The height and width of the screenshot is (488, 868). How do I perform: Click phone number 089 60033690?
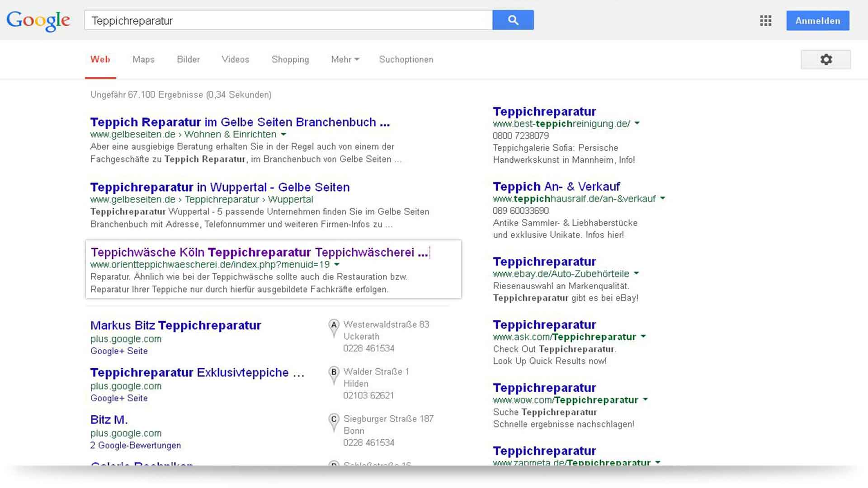[x=521, y=211]
